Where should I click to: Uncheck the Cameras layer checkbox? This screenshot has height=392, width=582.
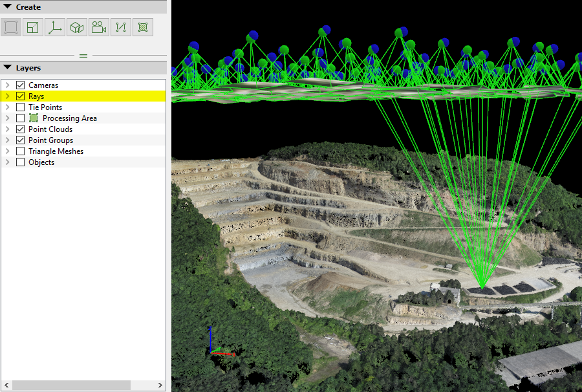click(20, 85)
